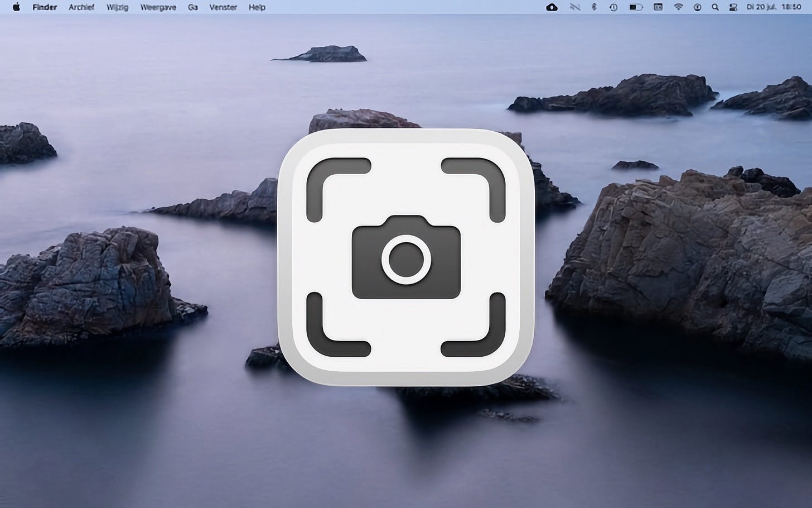Open the Wi-Fi menu

click(678, 7)
